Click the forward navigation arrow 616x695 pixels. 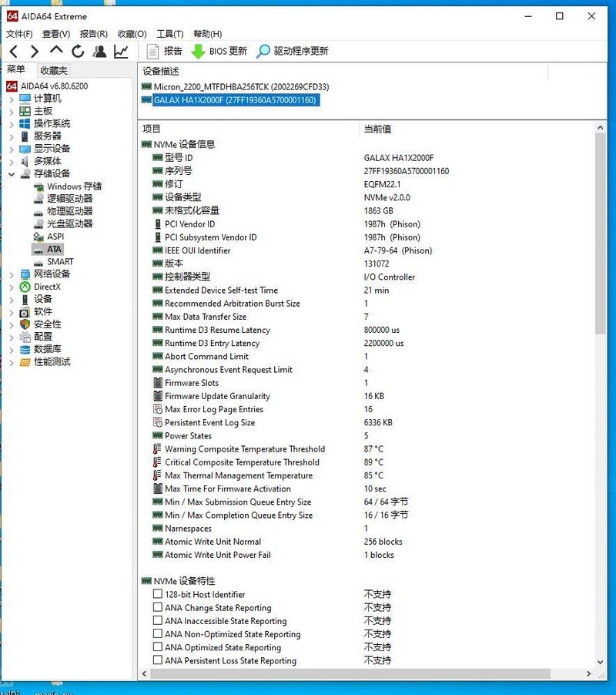(35, 52)
